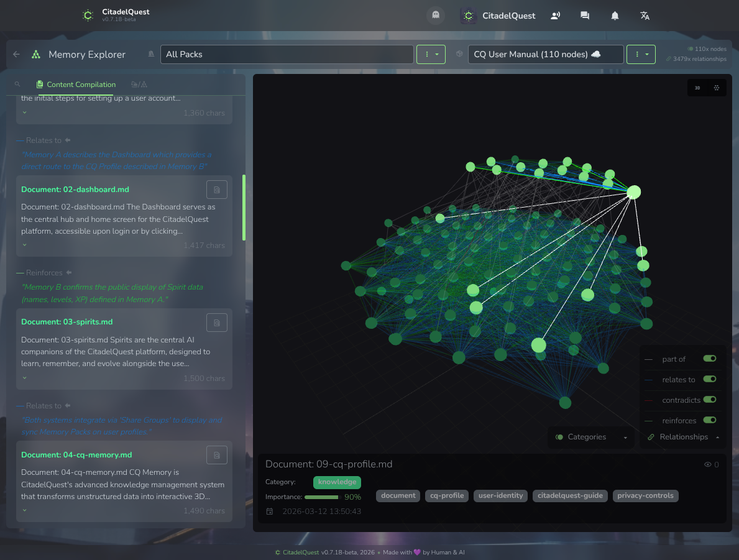Toggle off 'contradicts' relationships
The width and height of the screenshot is (739, 560).
(x=709, y=400)
